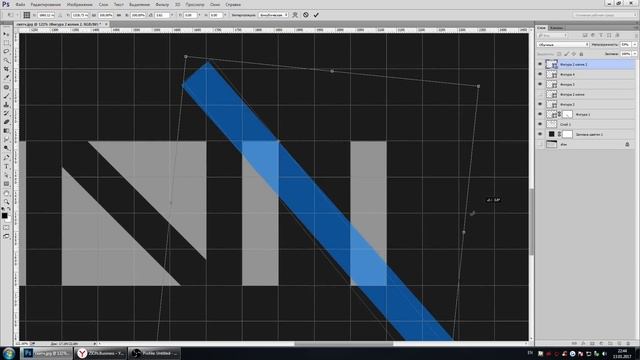Image resolution: width=640 pixels, height=360 pixels.
Task: Select the Horizontal Type tool
Action: point(6,167)
